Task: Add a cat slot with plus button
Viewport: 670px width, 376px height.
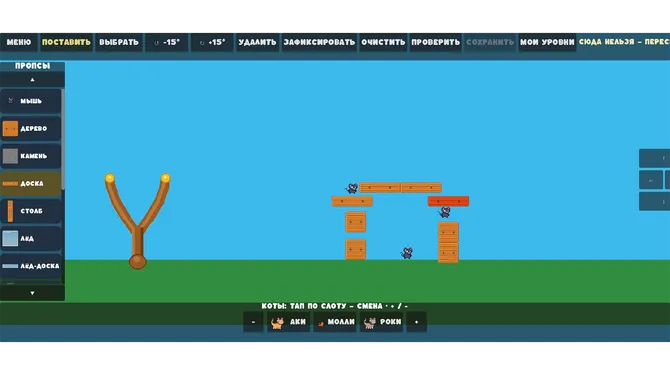Action: point(417,322)
